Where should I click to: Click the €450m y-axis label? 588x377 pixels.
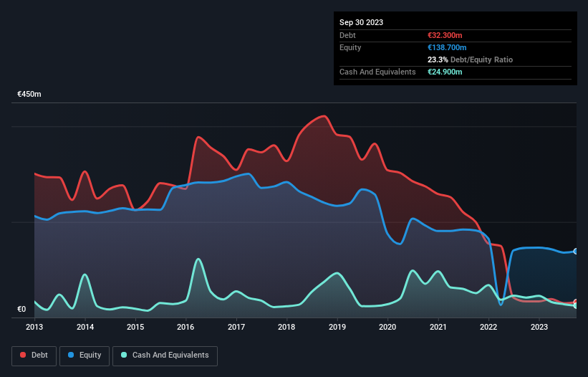click(29, 94)
